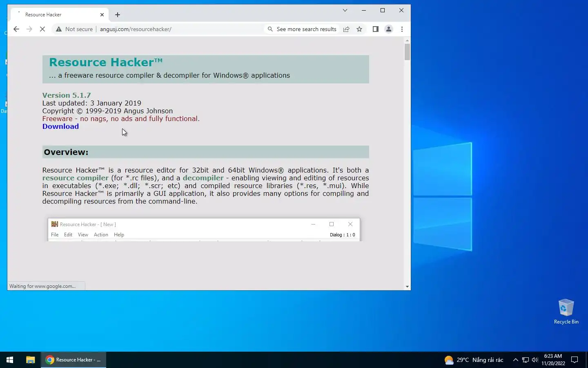
Task: Open the Chrome profile avatar
Action: point(389,29)
